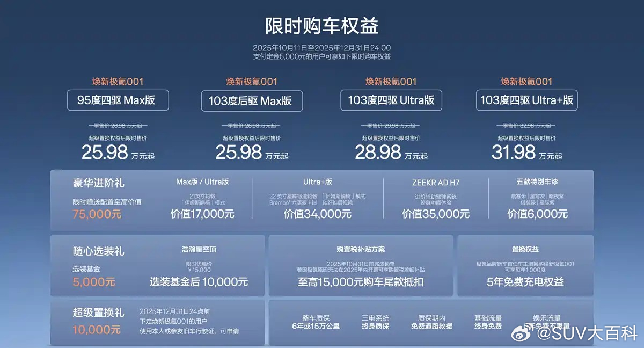Screen dimensions: 644x348
Task: Click 焕新极氪001 label above 103度四驱 Ultra版
Action: point(391,82)
